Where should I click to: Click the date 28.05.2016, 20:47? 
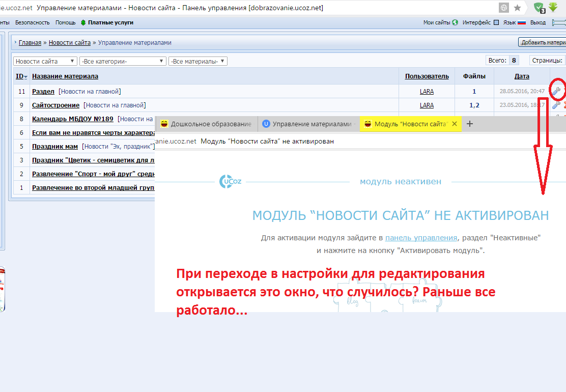tap(522, 91)
